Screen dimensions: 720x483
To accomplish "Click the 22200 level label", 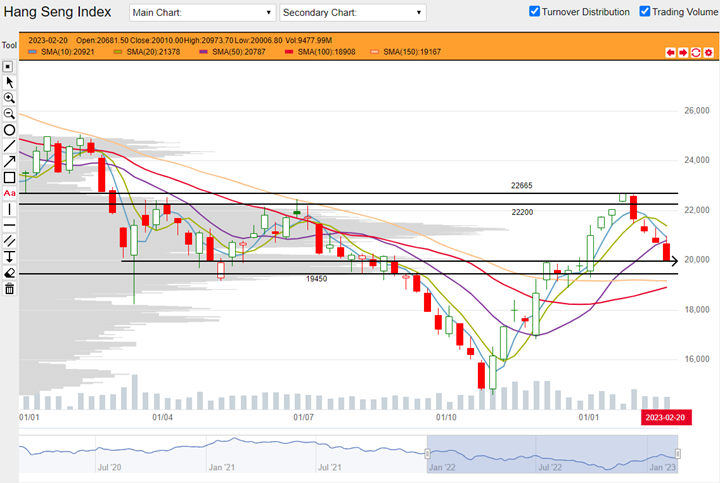I will tap(522, 212).
